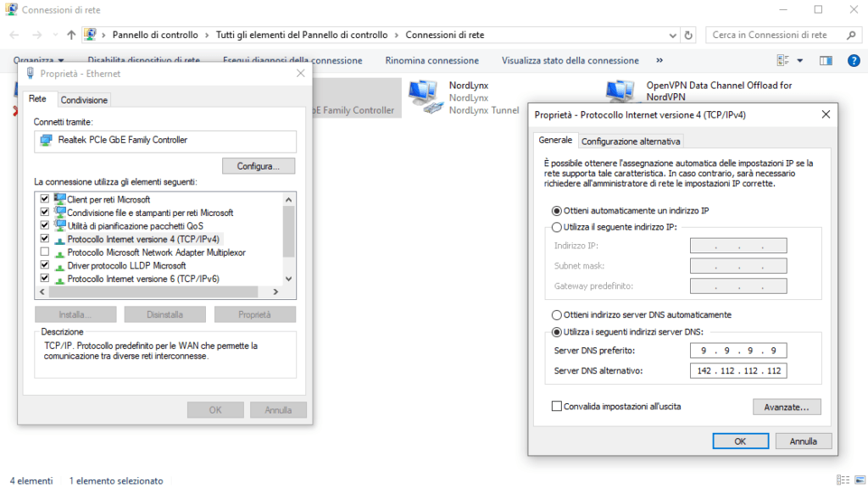Open the Organizza menu dropdown
Screen dimensions: 868x488
[x=39, y=60]
